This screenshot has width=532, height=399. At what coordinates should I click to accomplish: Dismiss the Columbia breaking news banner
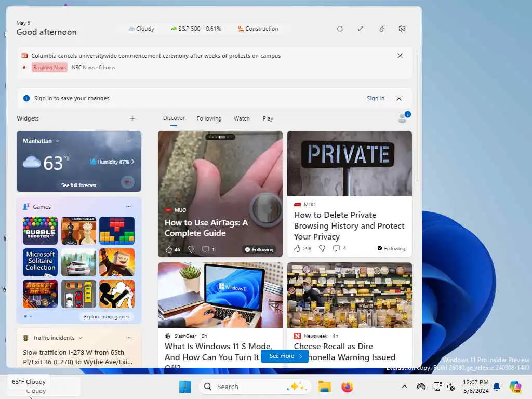[400, 56]
